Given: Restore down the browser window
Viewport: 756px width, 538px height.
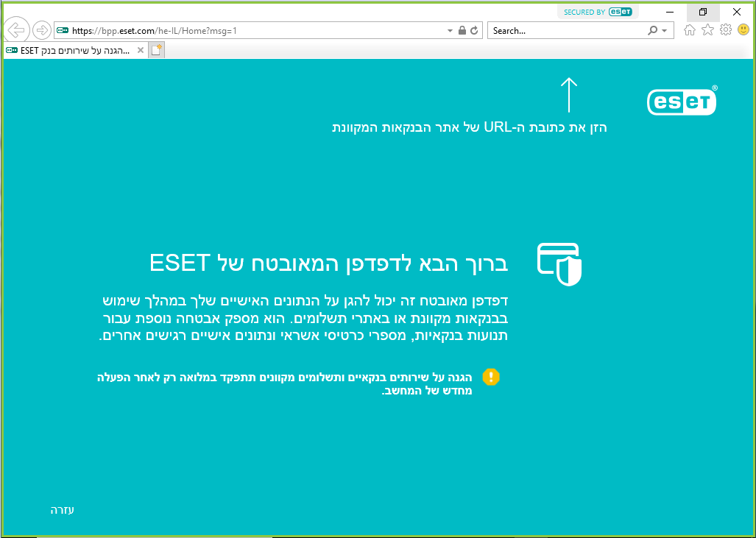Looking at the screenshot, I should click(x=703, y=12).
